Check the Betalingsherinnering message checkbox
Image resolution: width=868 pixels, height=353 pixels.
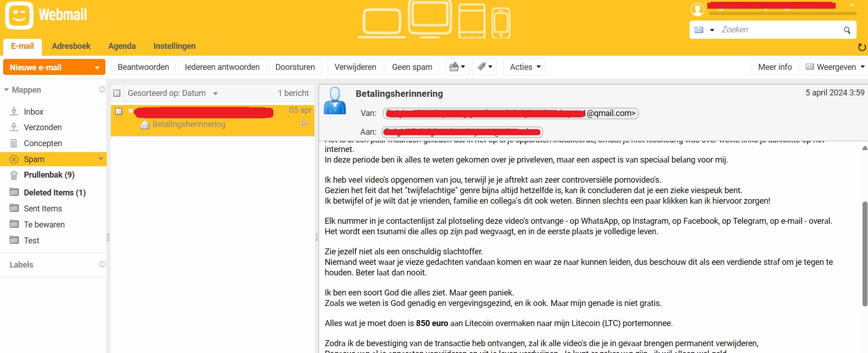tap(119, 111)
